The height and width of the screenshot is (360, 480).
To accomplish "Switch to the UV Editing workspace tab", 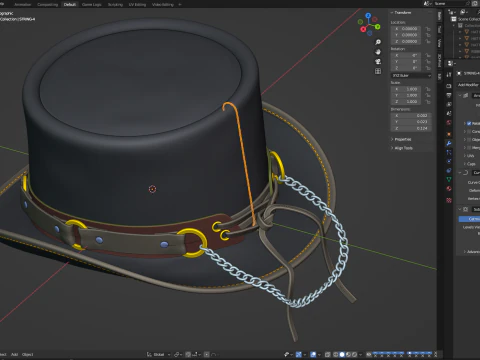I will [x=137, y=4].
